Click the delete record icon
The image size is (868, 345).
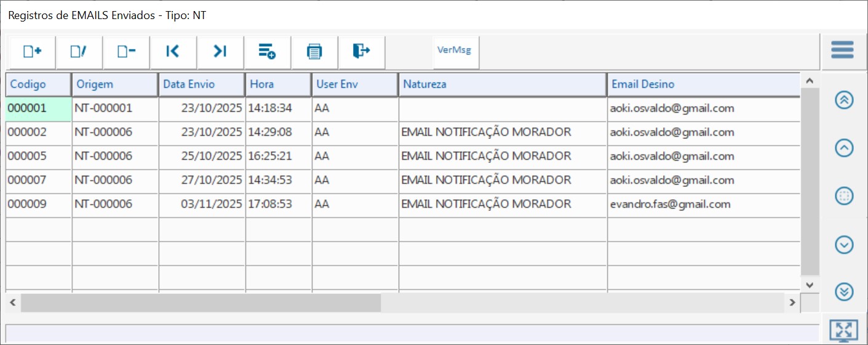coord(126,52)
